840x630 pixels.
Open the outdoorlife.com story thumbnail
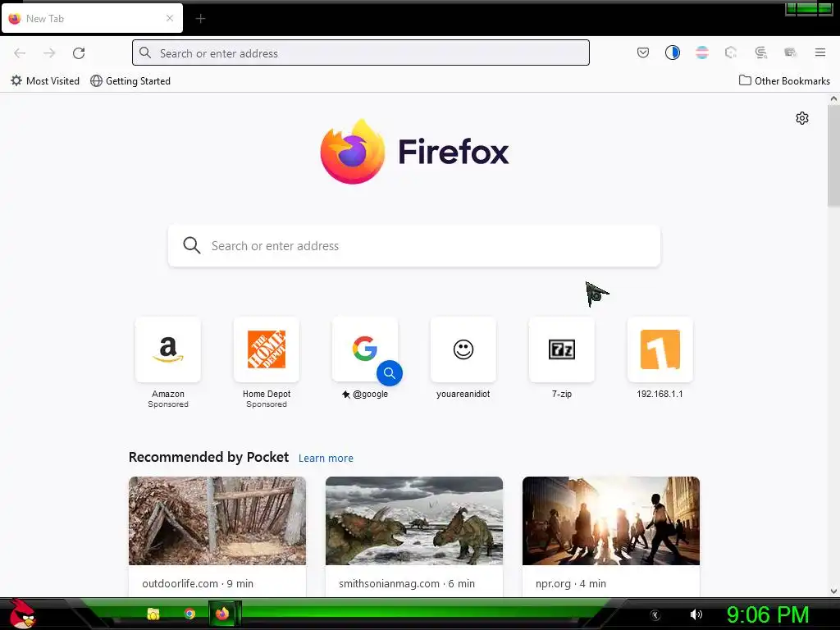point(217,521)
